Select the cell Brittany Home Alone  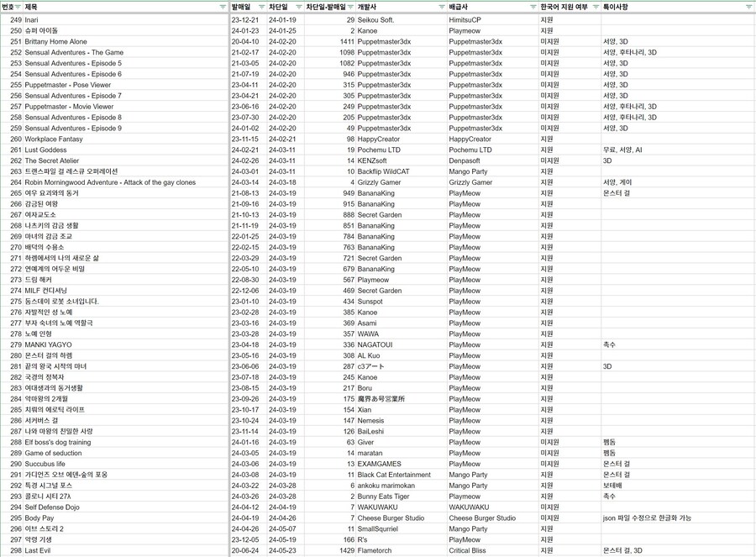click(x=127, y=41)
